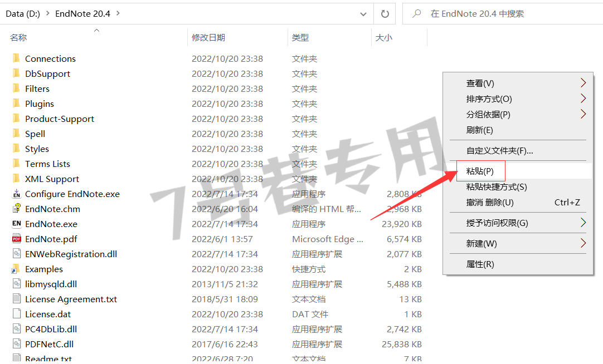This screenshot has height=364, width=603.
Task: Select the XML Support folder name
Action: (52, 179)
